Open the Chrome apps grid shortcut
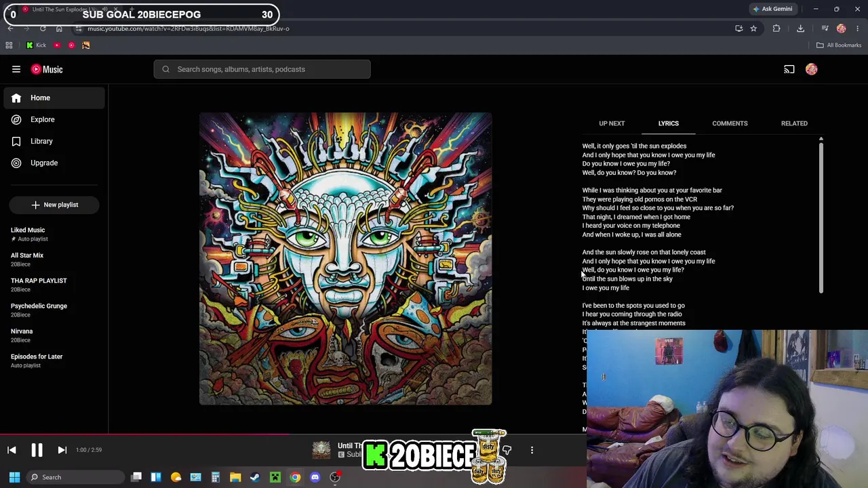This screenshot has height=488, width=868. click(x=9, y=45)
